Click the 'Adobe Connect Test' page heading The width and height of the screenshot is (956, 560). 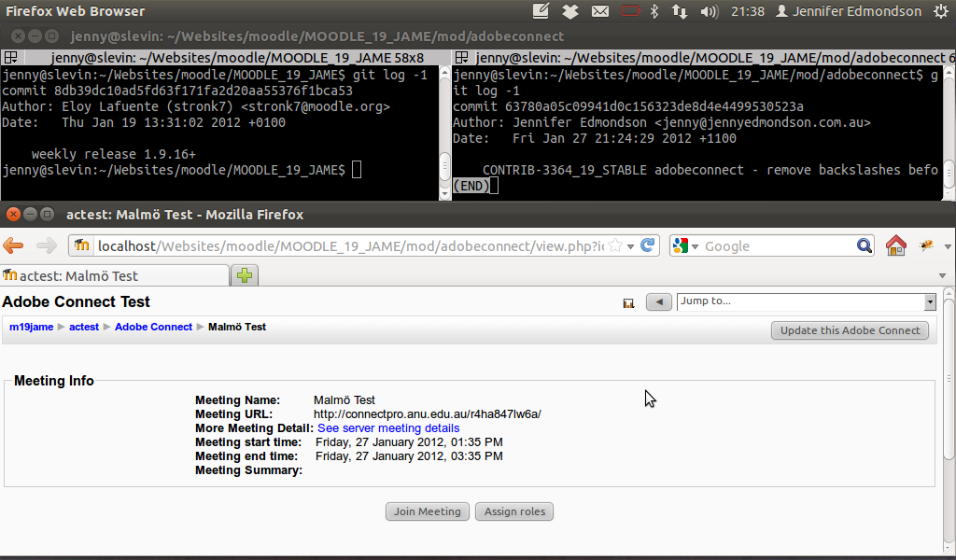click(x=77, y=301)
